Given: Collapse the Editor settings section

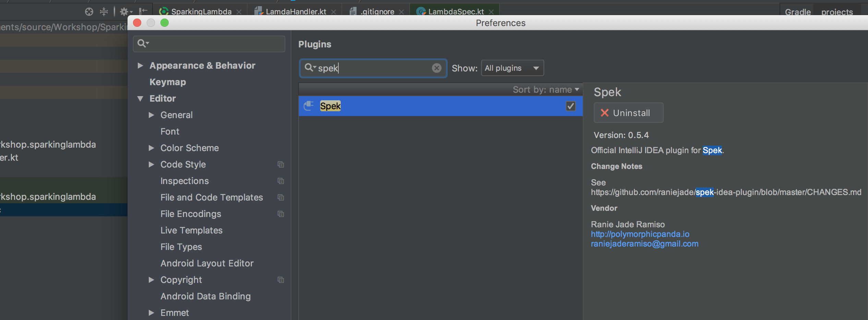Looking at the screenshot, I should point(140,99).
